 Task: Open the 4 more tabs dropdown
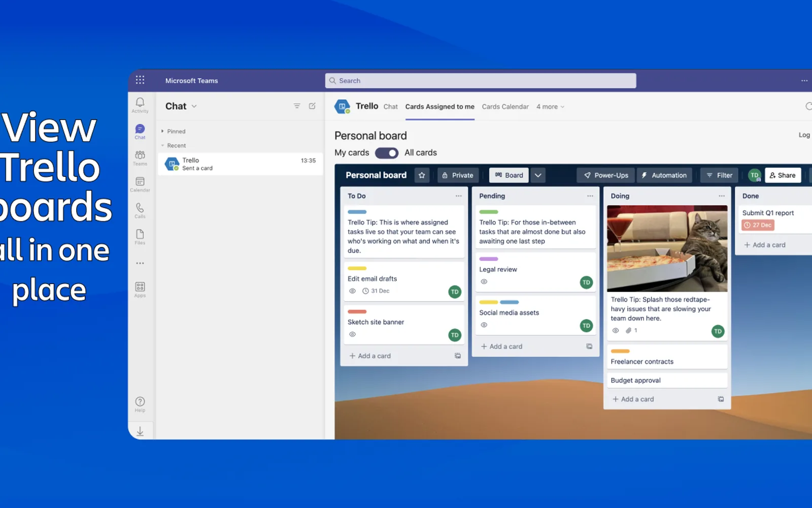point(550,107)
